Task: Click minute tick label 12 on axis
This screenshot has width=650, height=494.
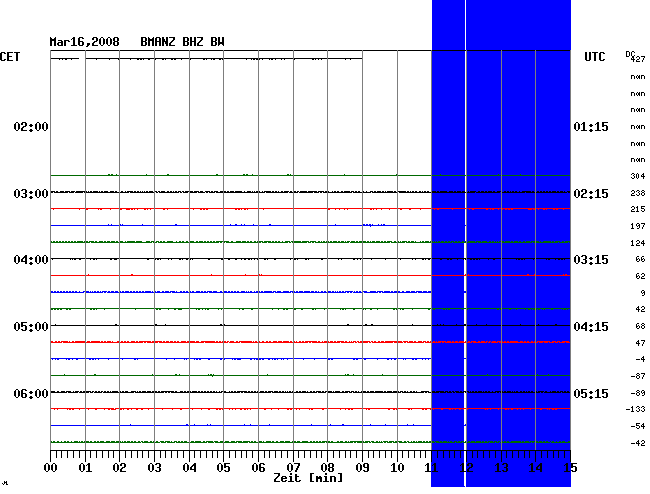Action: tap(466, 468)
